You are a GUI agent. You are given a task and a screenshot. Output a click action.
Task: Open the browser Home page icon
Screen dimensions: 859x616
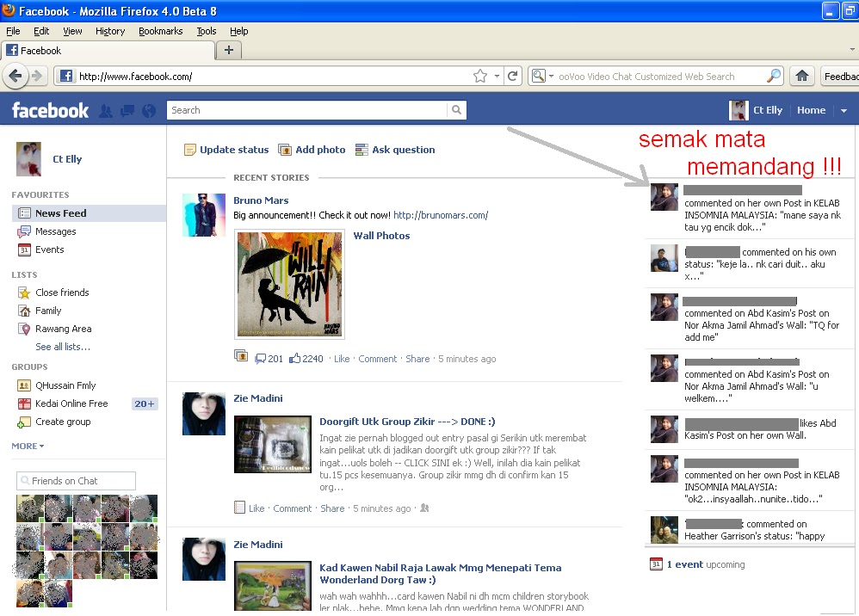pyautogui.click(x=801, y=76)
